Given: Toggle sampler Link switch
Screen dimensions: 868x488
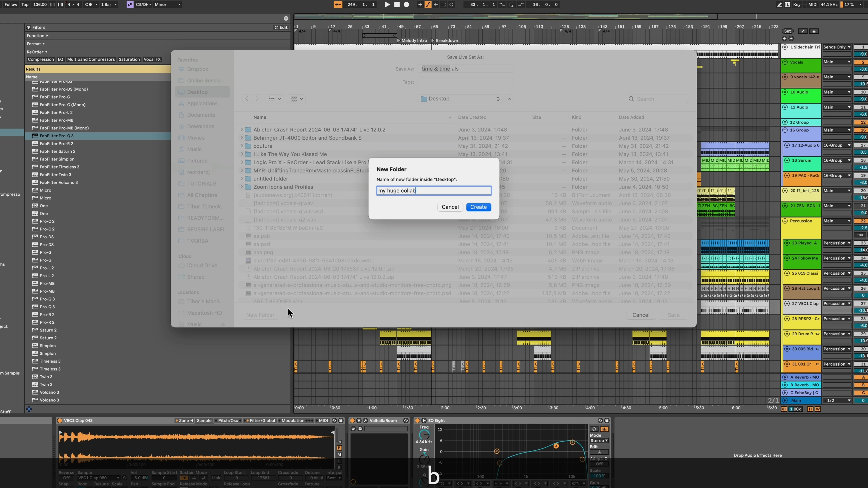Looking at the screenshot, I should coord(216,478).
